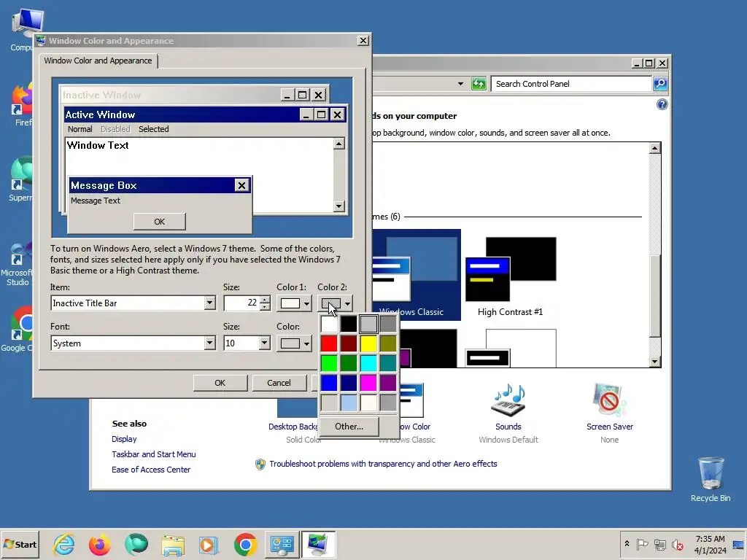Open Windows Explorer folder taskbar icon
This screenshot has width=747, height=560.
click(x=172, y=545)
